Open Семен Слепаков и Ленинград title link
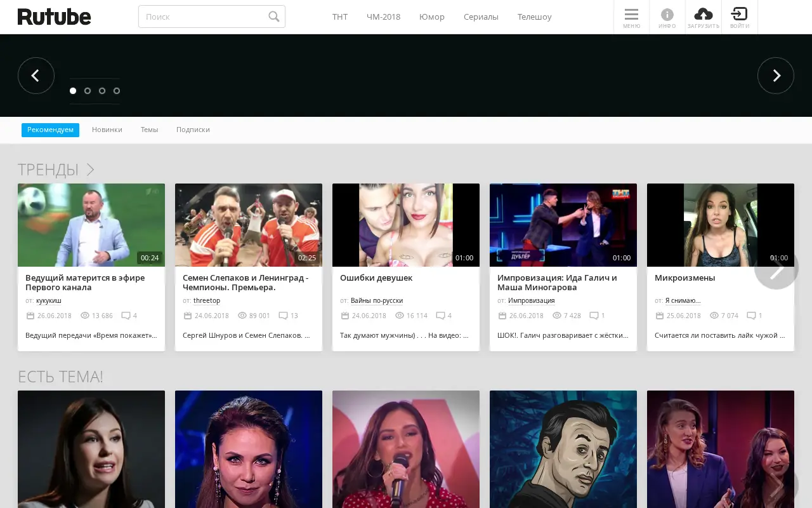Image resolution: width=812 pixels, height=508 pixels. coord(246,283)
